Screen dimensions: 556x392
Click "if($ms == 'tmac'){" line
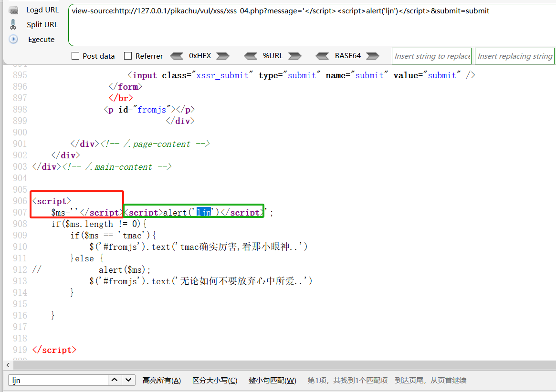[x=113, y=235]
